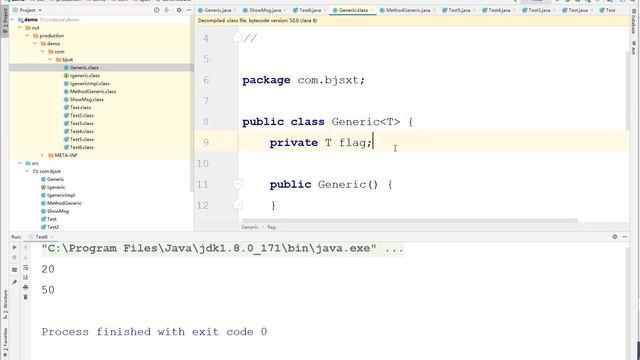Select IgenericImpl.class in project tree
This screenshot has width=640, height=360.
tap(90, 83)
